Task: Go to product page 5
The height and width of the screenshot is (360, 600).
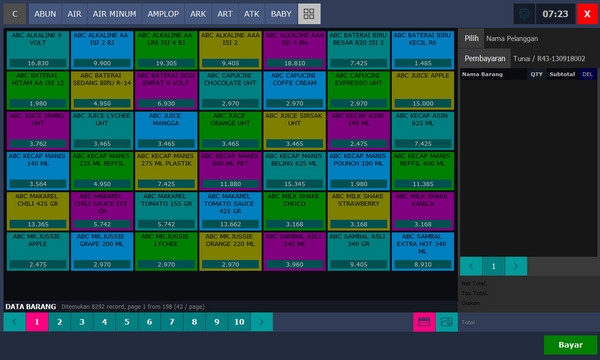Action: coord(127,322)
